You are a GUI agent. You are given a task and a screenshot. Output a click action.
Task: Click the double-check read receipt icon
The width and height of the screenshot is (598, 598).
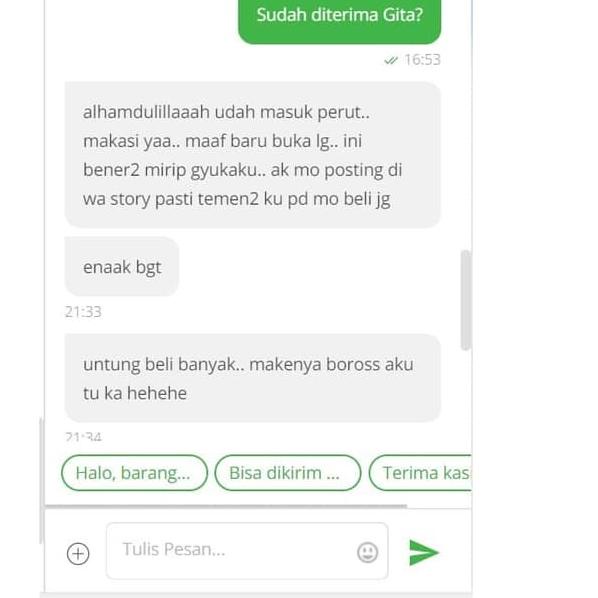click(391, 60)
